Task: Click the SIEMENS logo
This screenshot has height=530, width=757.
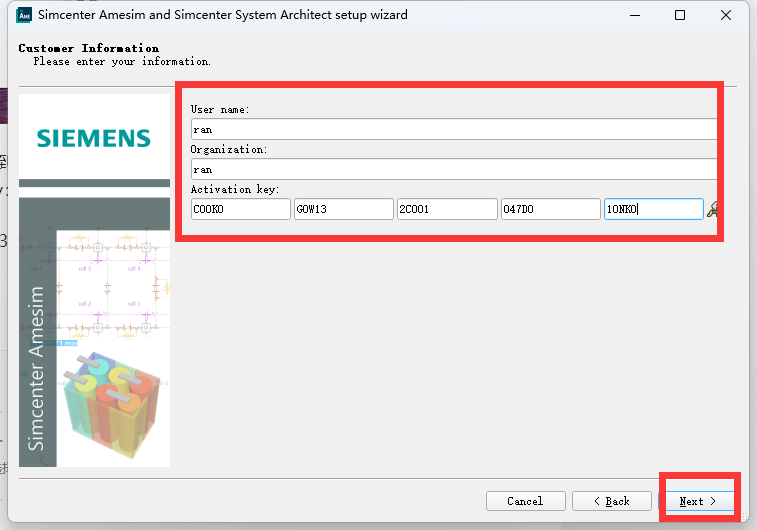Action: coord(94,138)
